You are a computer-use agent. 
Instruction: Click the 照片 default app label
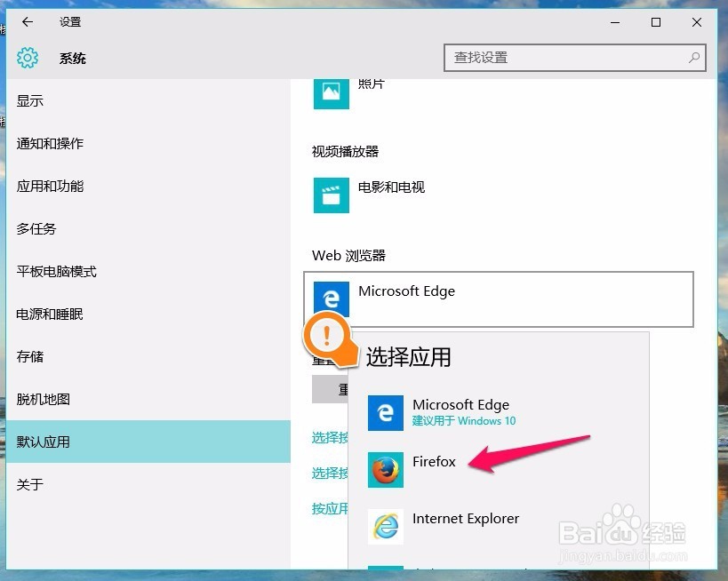point(371,84)
